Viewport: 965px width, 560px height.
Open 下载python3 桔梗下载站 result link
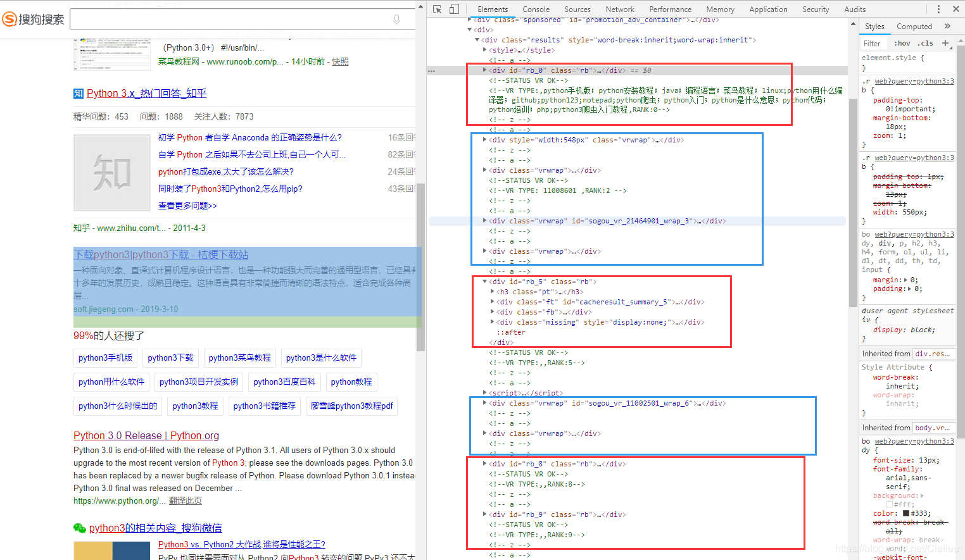click(161, 254)
